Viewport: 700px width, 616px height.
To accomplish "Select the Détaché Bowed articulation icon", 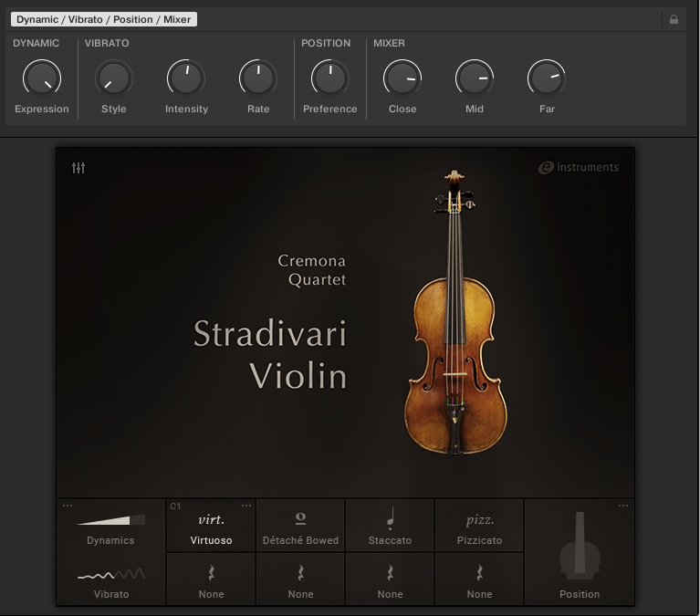I will [300, 520].
